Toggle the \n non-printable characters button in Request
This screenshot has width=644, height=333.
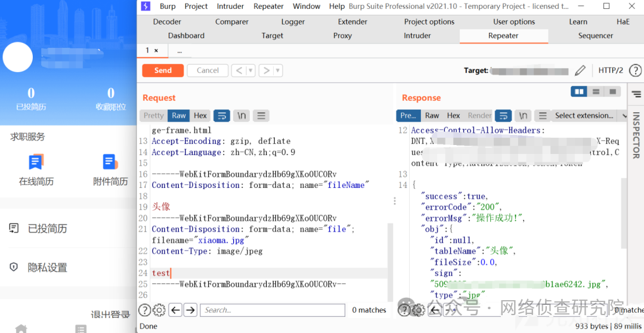(241, 116)
